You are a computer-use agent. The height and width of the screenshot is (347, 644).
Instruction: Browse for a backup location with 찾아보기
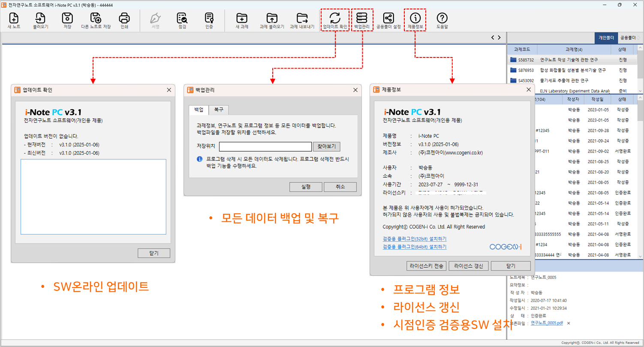pos(327,147)
